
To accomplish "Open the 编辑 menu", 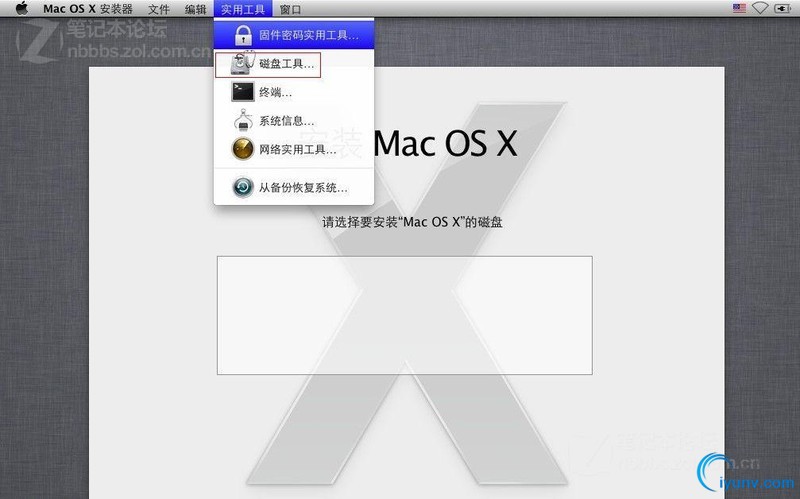I will (195, 9).
